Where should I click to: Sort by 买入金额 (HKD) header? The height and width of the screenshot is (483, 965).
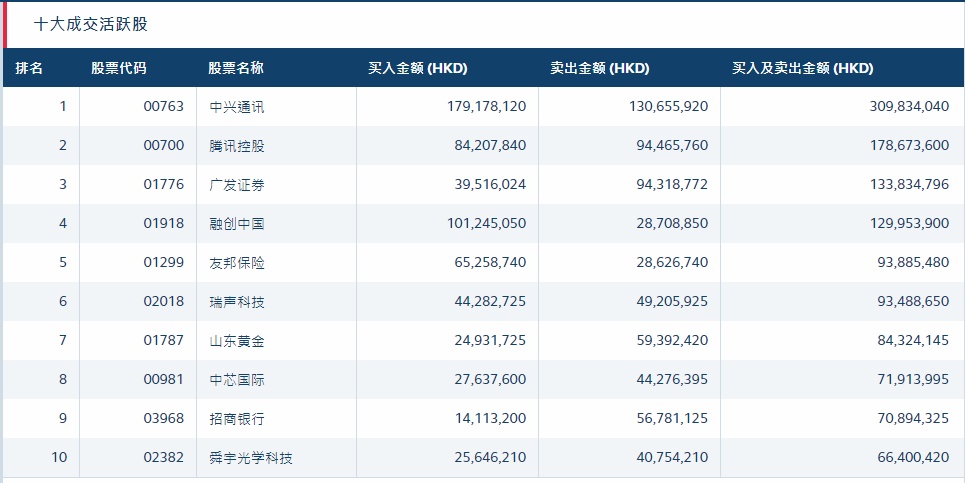click(418, 69)
